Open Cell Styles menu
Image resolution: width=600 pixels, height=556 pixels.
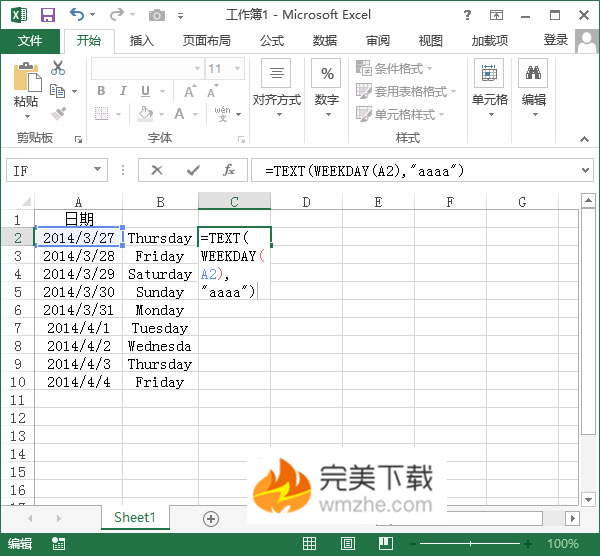pos(400,114)
